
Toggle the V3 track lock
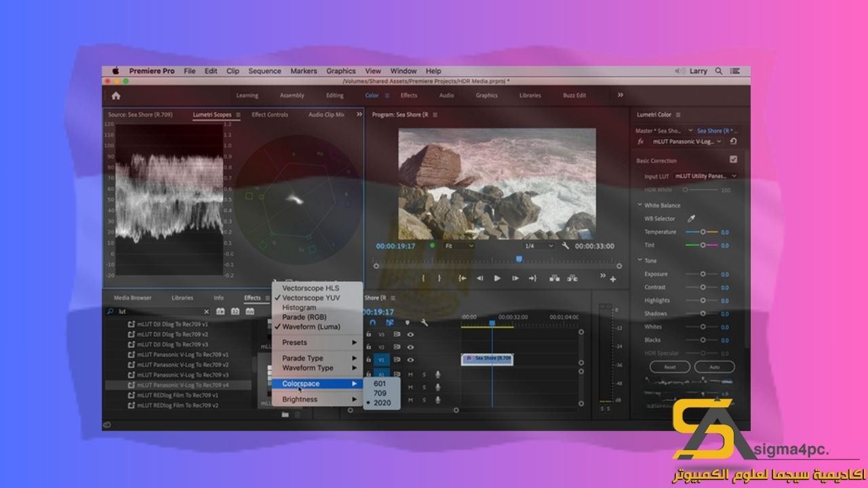(369, 334)
